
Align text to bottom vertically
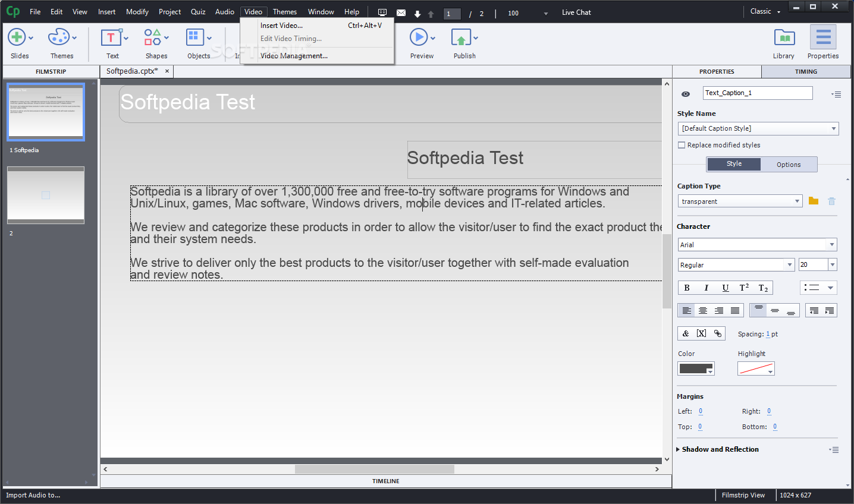coord(791,310)
